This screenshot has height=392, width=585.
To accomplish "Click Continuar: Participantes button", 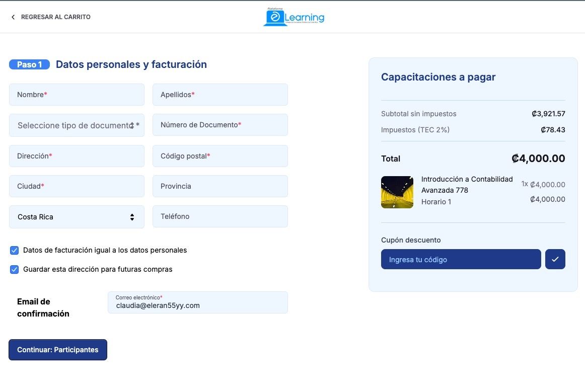I will coord(58,350).
